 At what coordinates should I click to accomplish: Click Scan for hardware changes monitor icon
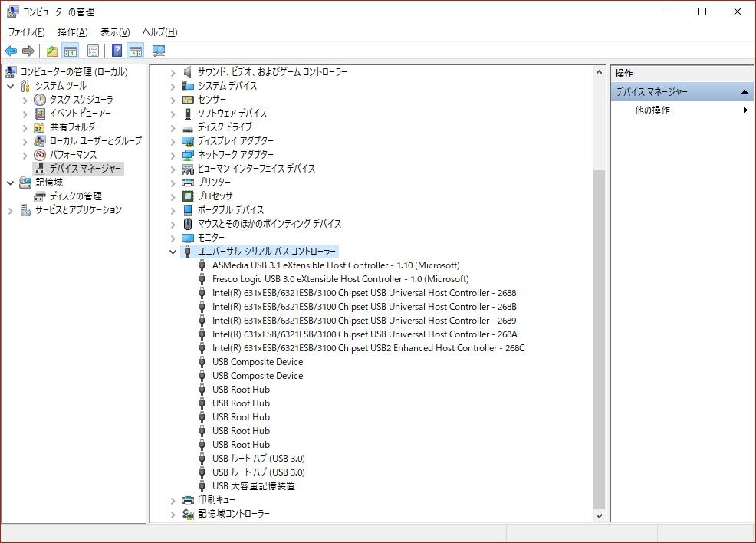point(159,51)
